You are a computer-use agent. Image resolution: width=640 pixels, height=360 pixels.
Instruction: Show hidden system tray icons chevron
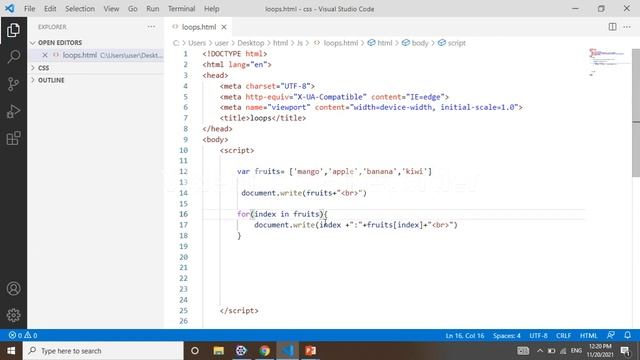pos(540,351)
